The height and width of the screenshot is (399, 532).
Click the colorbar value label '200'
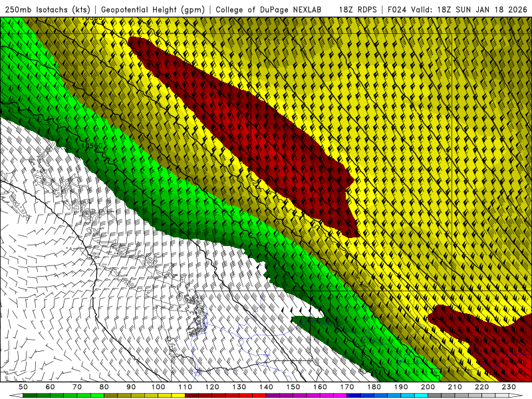tap(428, 387)
